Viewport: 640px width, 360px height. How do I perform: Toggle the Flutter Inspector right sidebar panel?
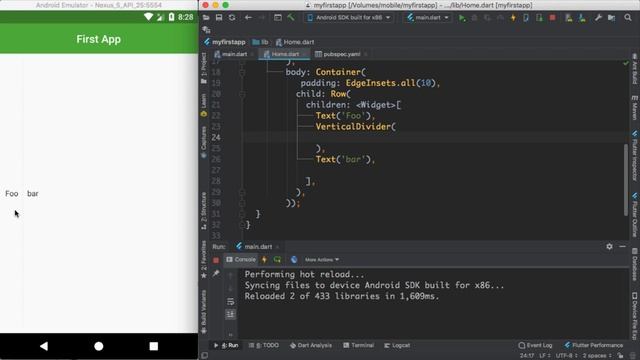[635, 156]
